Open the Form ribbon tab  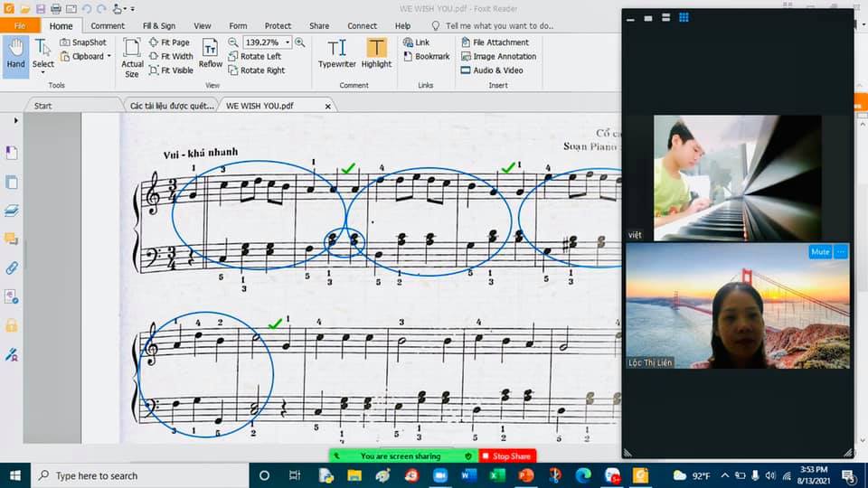pos(238,25)
